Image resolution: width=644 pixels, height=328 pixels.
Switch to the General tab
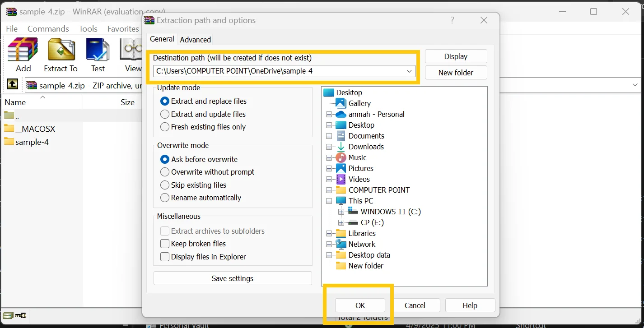point(162,39)
